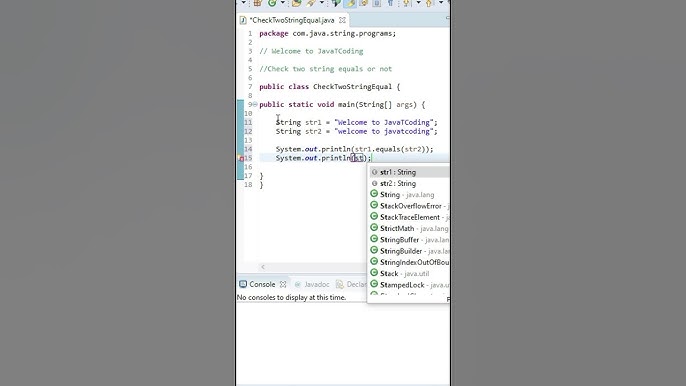This screenshot has width=686, height=386.
Task: Click the Next Annotation yellow arrow icon
Action: tap(407, 3)
